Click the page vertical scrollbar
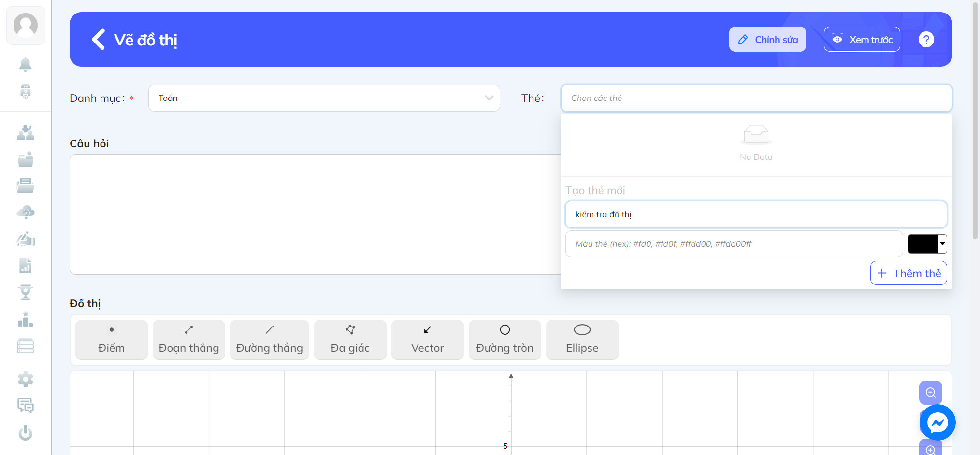980x455 pixels. coord(975,121)
